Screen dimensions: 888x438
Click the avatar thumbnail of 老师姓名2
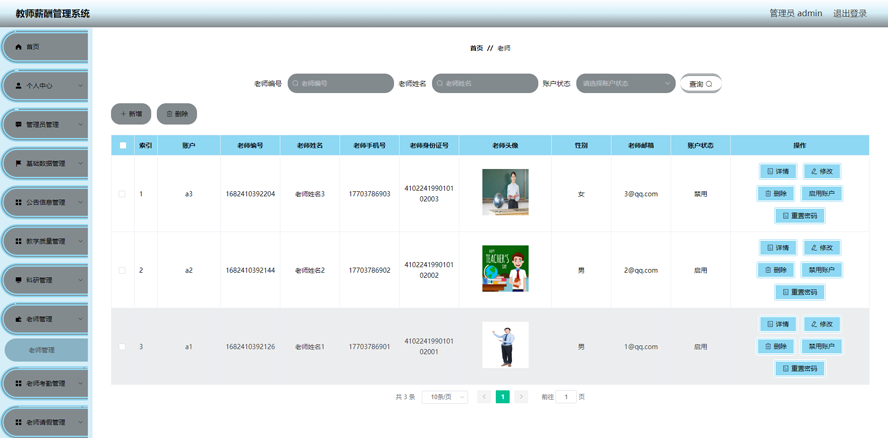(505, 269)
